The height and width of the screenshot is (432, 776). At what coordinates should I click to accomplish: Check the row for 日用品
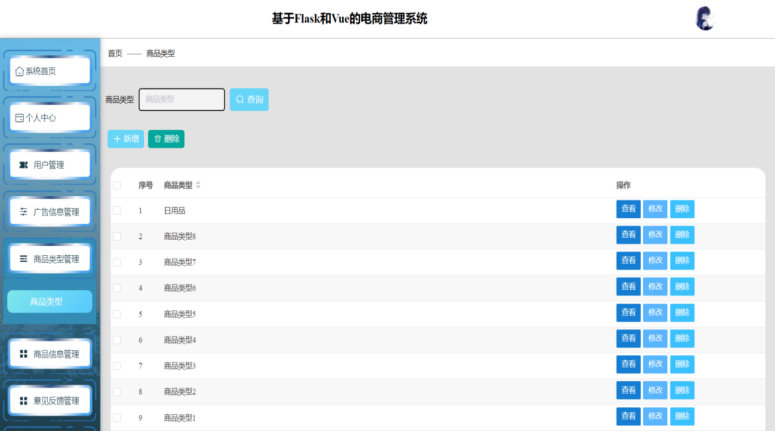[117, 211]
